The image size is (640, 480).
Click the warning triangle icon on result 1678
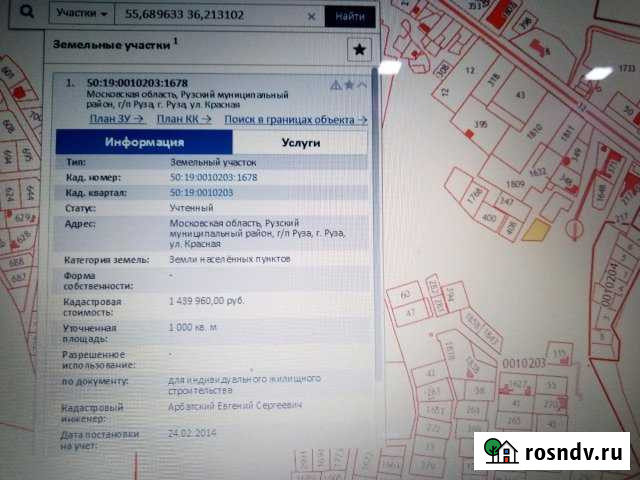point(336,85)
